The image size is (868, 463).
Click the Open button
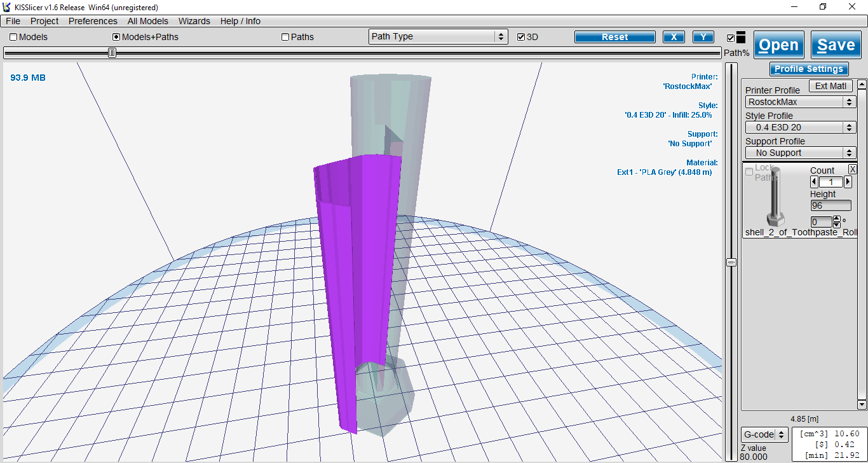tap(779, 45)
